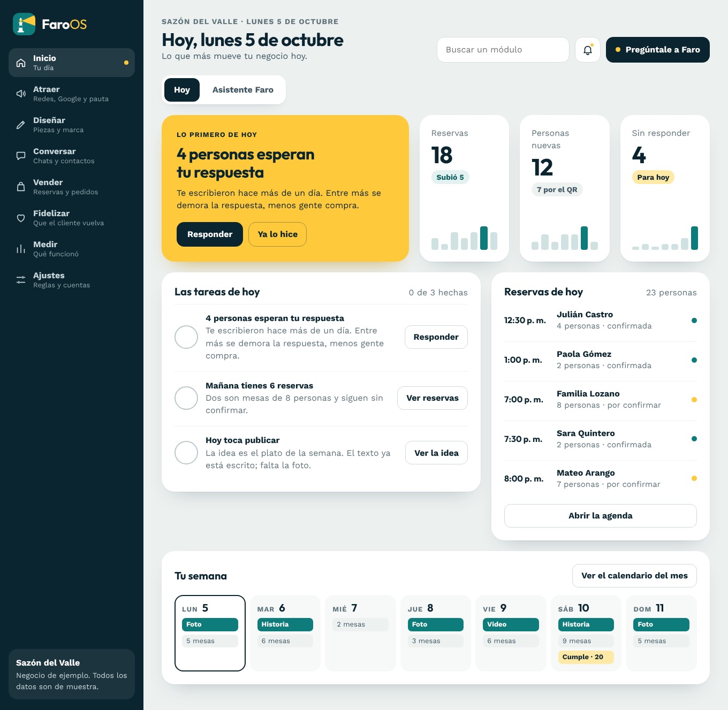Open the agenda with 'Abrir la agenda'
This screenshot has width=728, height=710.
(x=600, y=516)
